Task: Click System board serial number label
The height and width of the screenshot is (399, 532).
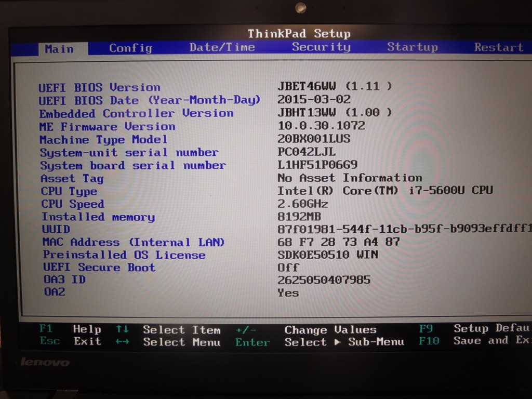Action: pos(133,166)
